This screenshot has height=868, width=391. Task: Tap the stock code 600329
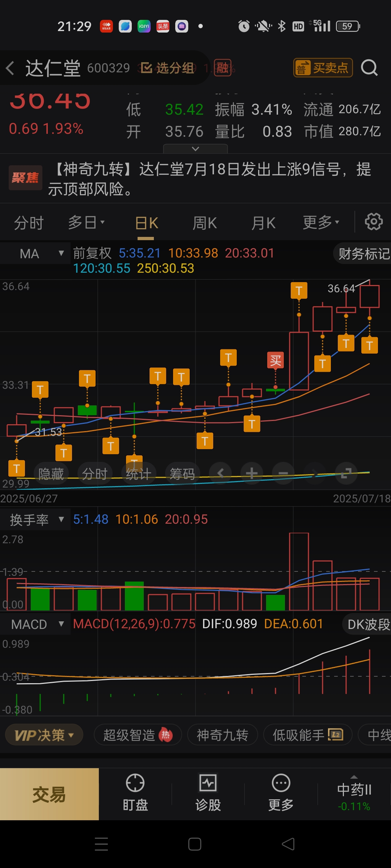tap(108, 68)
